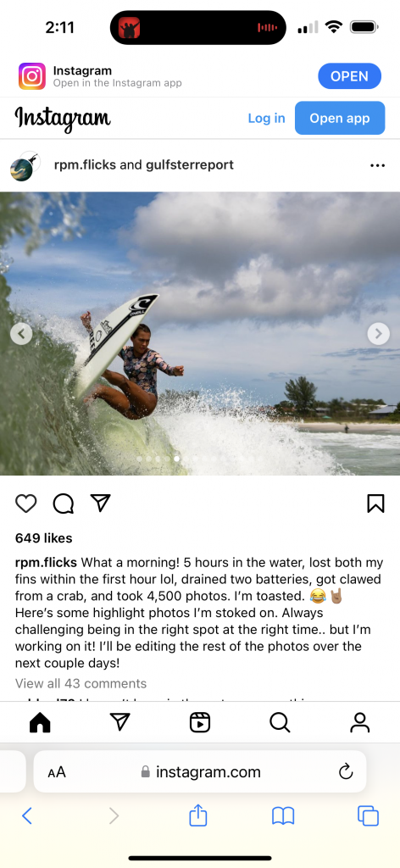Tap the instagram.com address field
The image size is (400, 868).
click(x=200, y=771)
